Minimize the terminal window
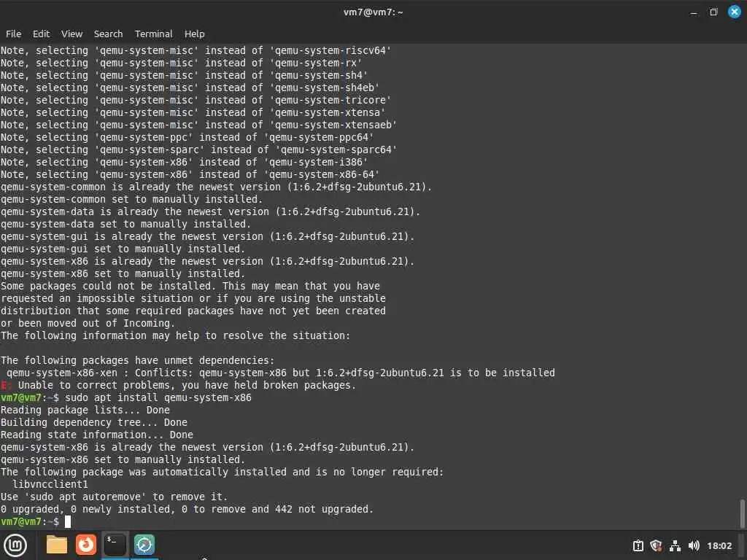Viewport: 747px width, 560px height. 694,12
